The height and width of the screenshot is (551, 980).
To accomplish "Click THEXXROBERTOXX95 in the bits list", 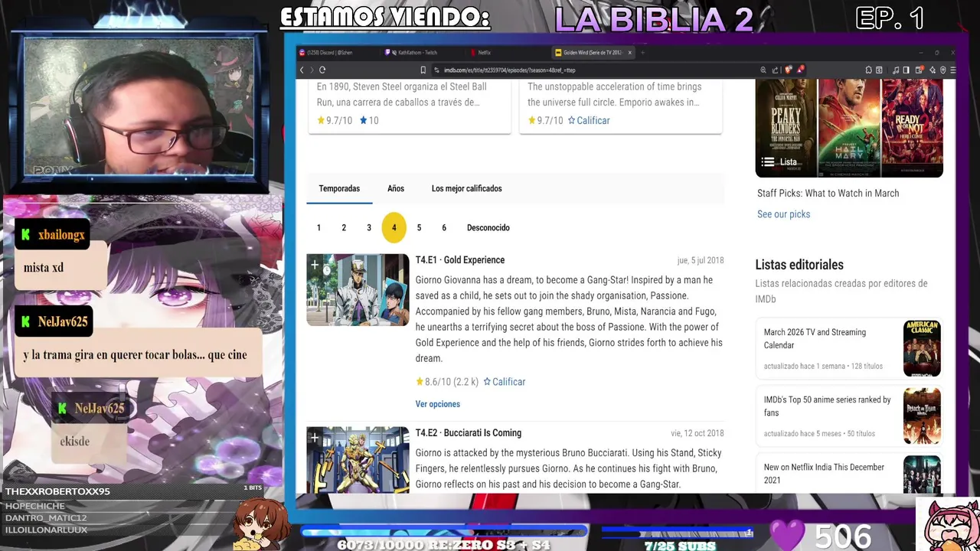I will pyautogui.click(x=57, y=491).
